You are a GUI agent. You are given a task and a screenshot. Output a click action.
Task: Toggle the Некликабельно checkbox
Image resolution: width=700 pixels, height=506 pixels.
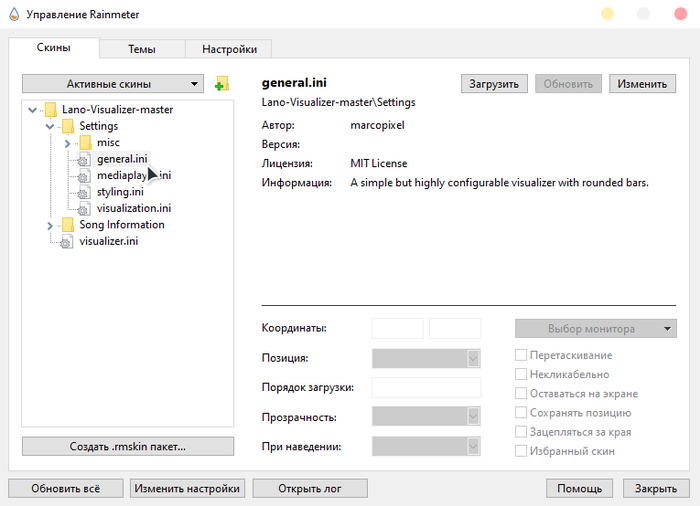pos(521,374)
